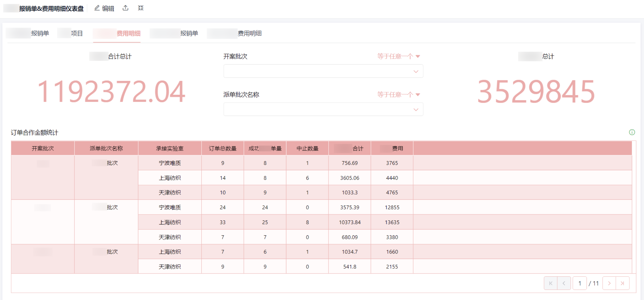
Task: Go to first page of table
Action: click(550, 283)
